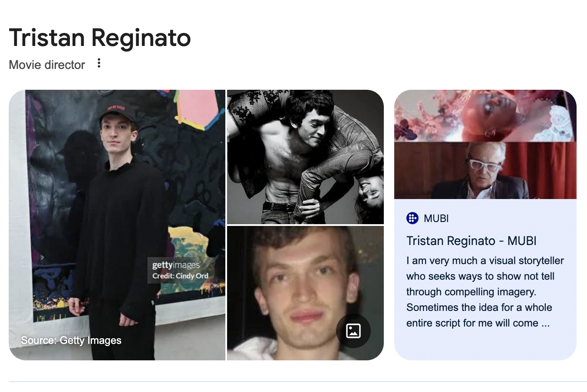Image resolution: width=587 pixels, height=392 pixels.
Task: Click the empty blue area of MUBI card
Action: tap(485, 345)
